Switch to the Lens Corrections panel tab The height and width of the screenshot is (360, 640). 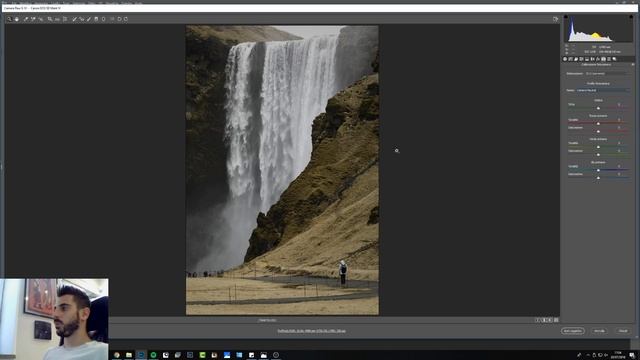coord(593,59)
